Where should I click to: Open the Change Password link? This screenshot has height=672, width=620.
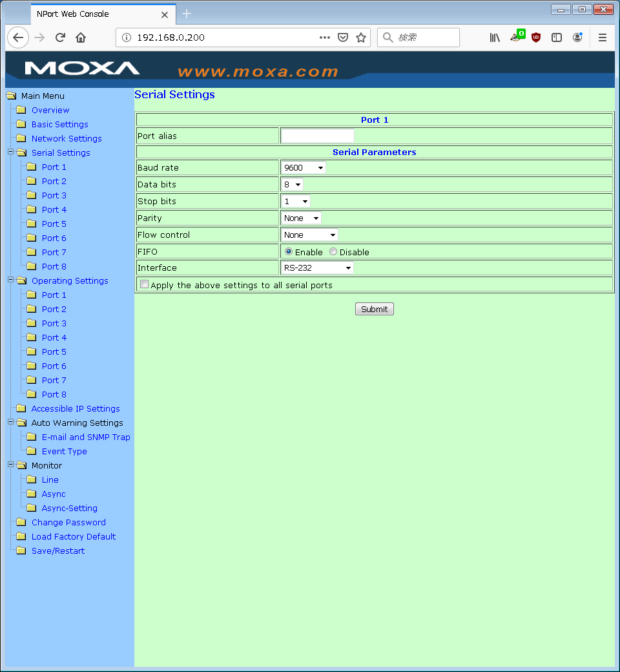[x=68, y=523]
